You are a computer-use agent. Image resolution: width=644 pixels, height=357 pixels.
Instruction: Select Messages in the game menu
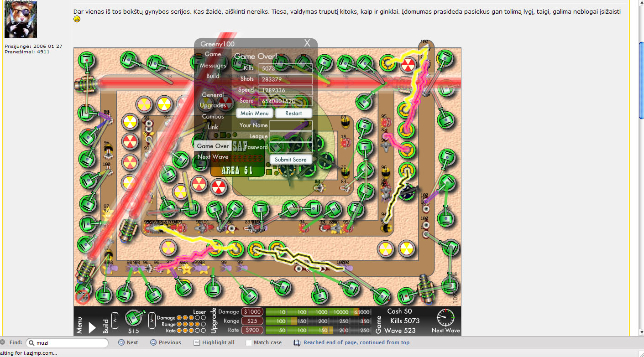[x=213, y=65]
